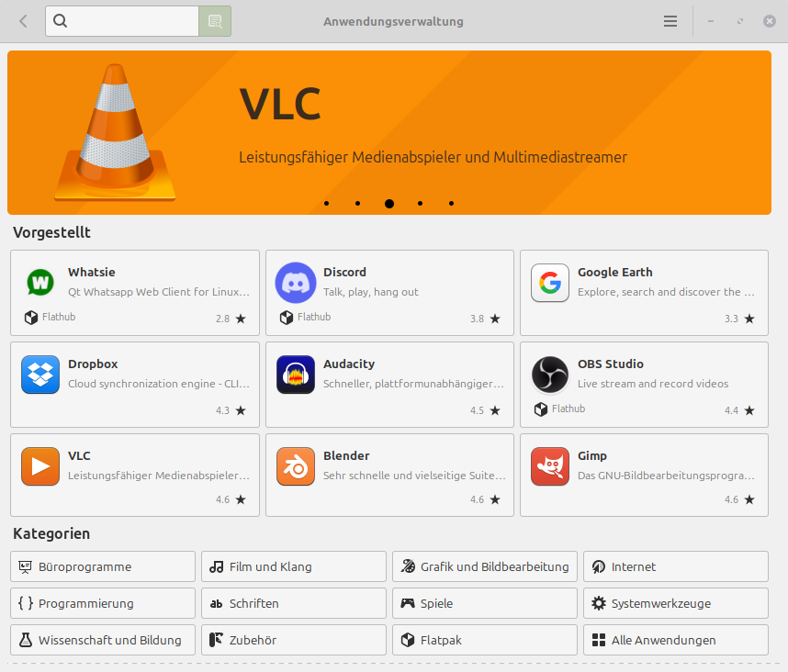Select the Gimp app icon

[550, 466]
